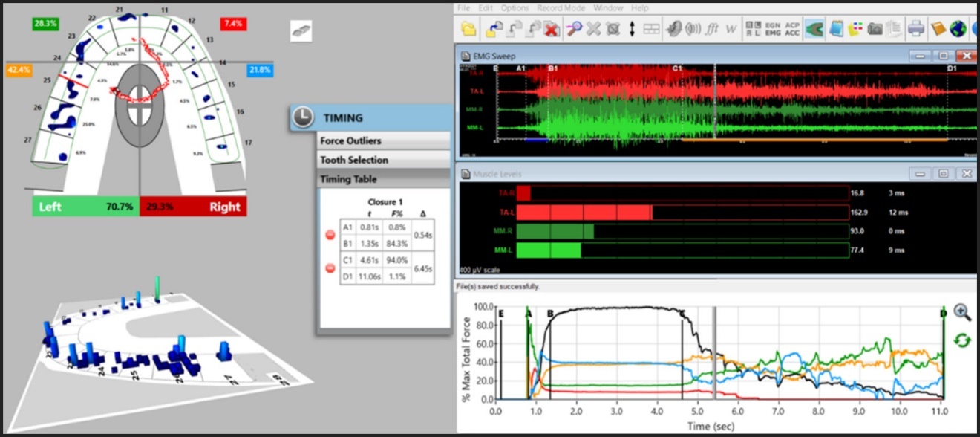This screenshot has width=980, height=437.
Task: Click the sound waves icon in toolbar
Action: click(x=693, y=29)
